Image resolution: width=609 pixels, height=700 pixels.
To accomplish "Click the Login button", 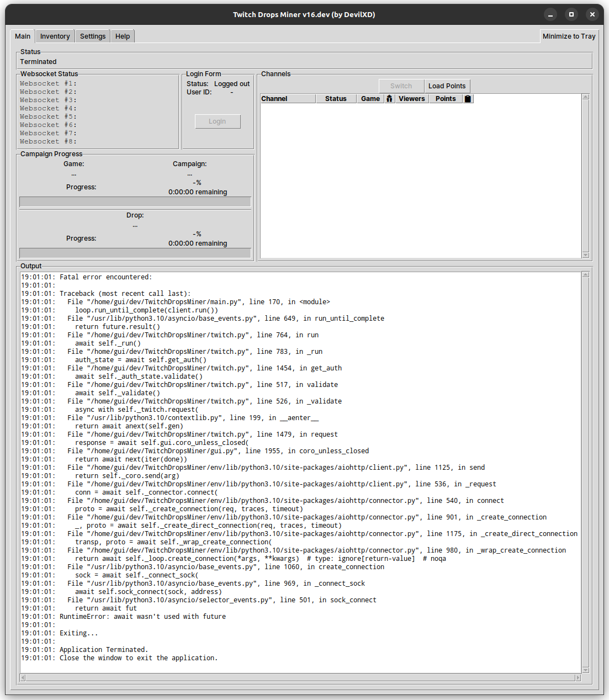I will pos(218,121).
